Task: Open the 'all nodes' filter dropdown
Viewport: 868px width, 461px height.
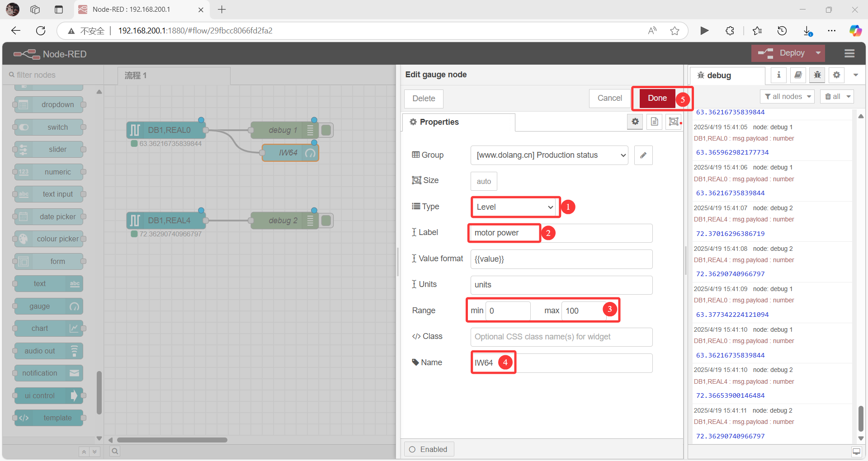Action: 787,96
